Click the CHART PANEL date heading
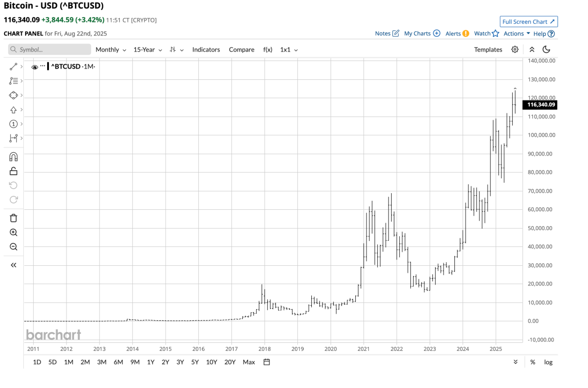 point(55,34)
